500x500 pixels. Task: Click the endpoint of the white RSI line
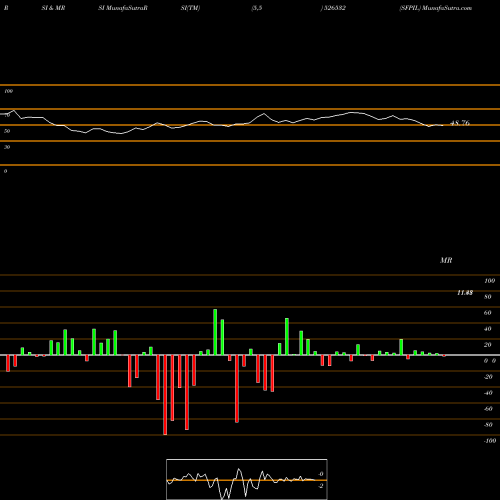pos(443,125)
